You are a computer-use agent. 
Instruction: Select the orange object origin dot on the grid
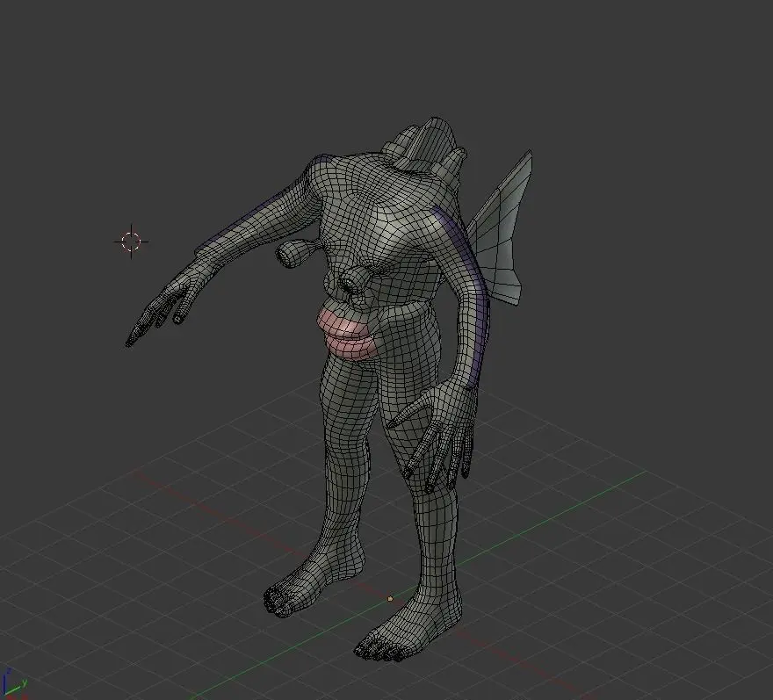(x=390, y=598)
